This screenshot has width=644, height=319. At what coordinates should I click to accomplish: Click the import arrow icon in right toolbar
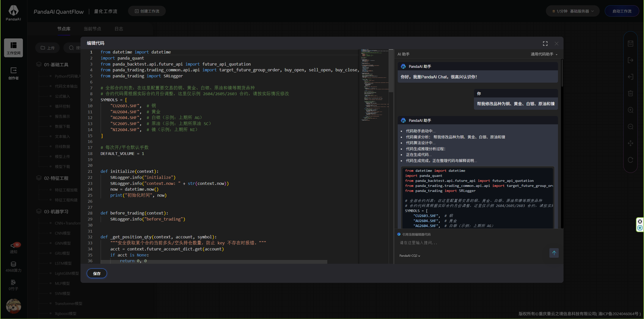click(630, 77)
